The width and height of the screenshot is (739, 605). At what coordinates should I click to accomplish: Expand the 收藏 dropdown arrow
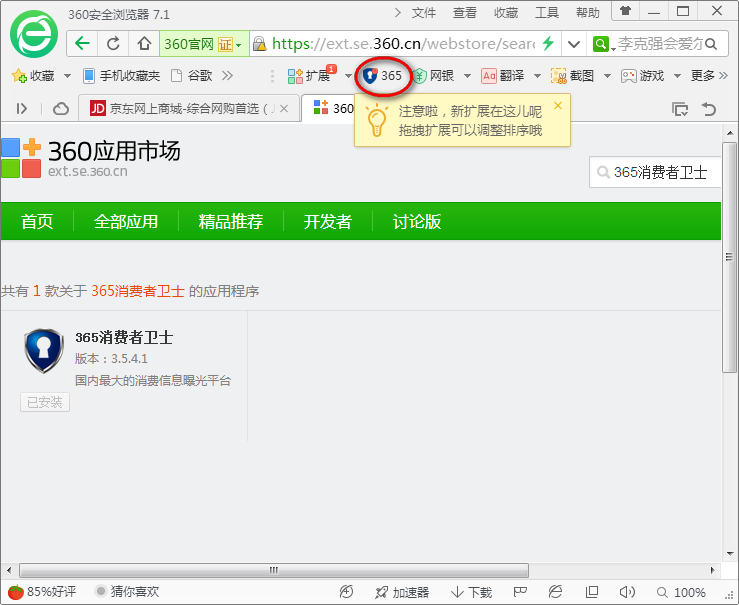click(67, 75)
